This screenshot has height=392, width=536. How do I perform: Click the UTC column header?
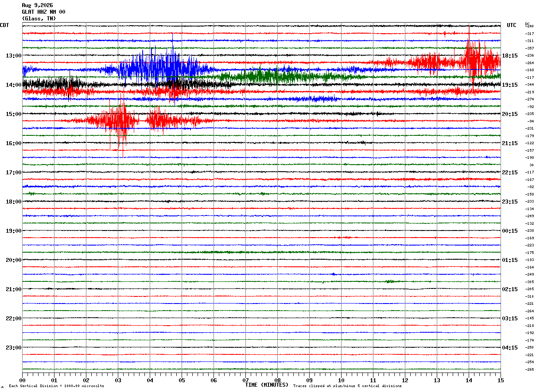(x=512, y=25)
